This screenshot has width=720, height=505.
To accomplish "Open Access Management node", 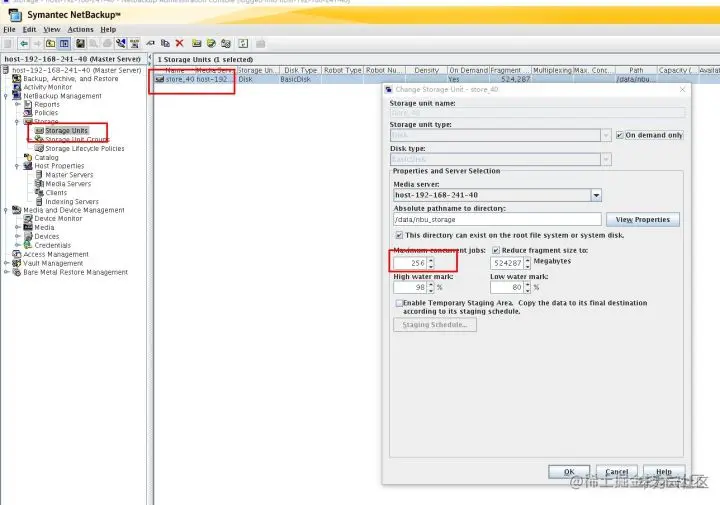I will click(x=56, y=254).
